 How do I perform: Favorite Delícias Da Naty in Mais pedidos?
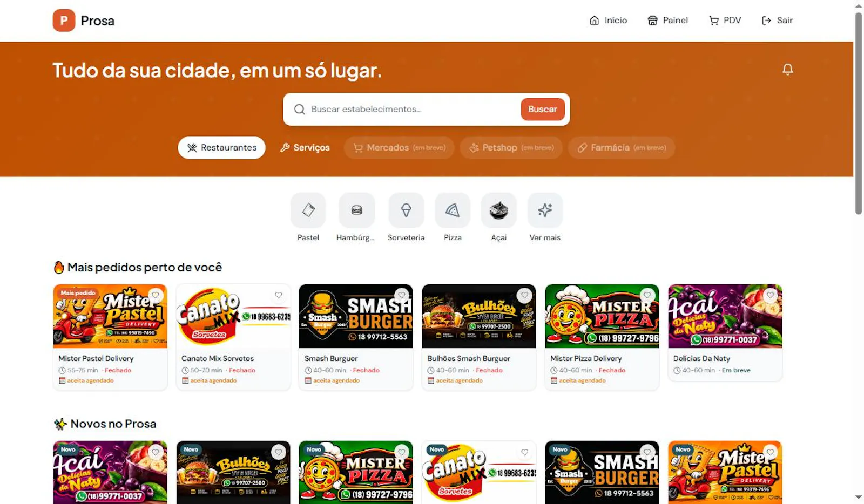point(770,295)
